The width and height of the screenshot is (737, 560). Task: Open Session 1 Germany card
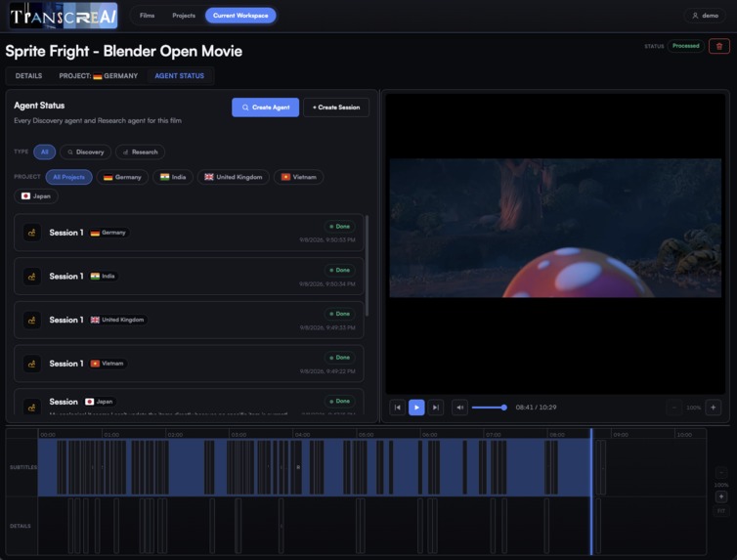[189, 233]
